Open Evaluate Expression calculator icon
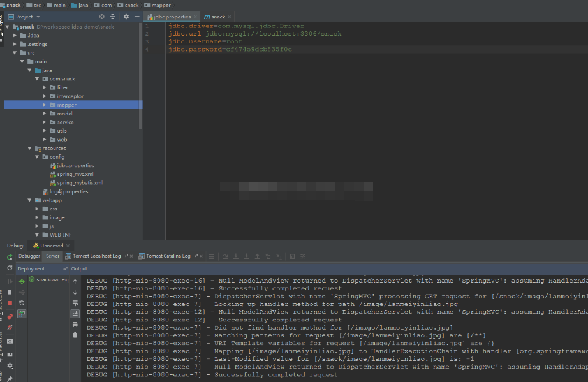Screen dimensions: 588x382 (292, 256)
